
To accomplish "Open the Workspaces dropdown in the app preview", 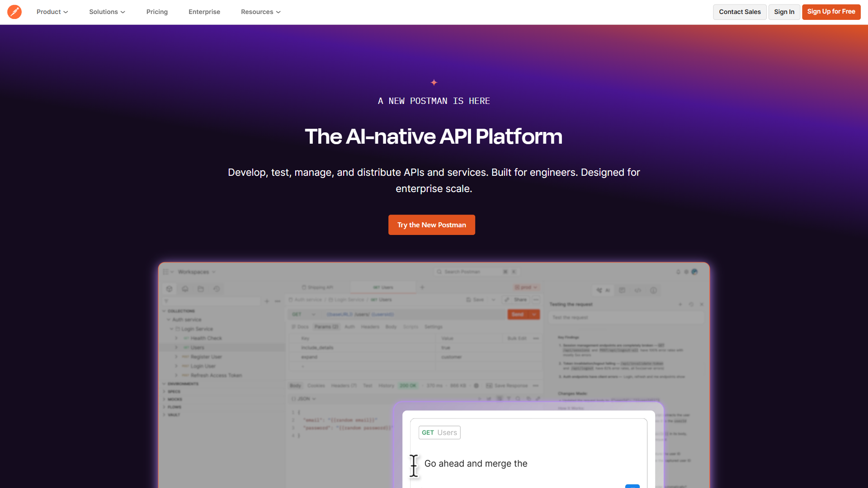I will pyautogui.click(x=196, y=272).
